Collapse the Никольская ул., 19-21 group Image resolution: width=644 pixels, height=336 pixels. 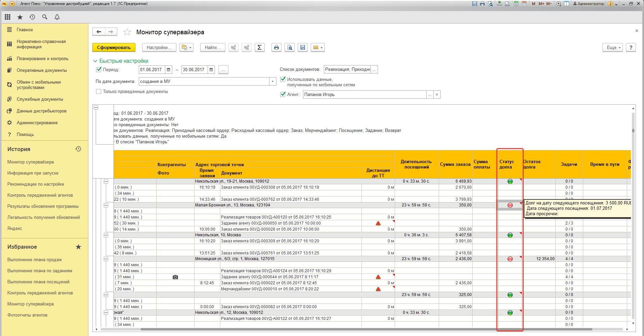(x=106, y=182)
